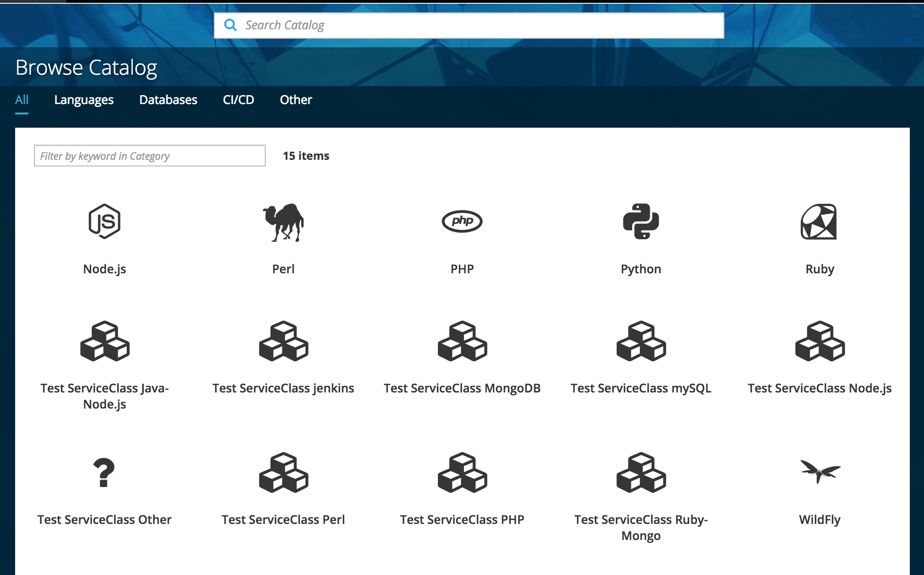Viewport: 924px width, 575px height.
Task: Select the CI/CD tab
Action: 238,100
